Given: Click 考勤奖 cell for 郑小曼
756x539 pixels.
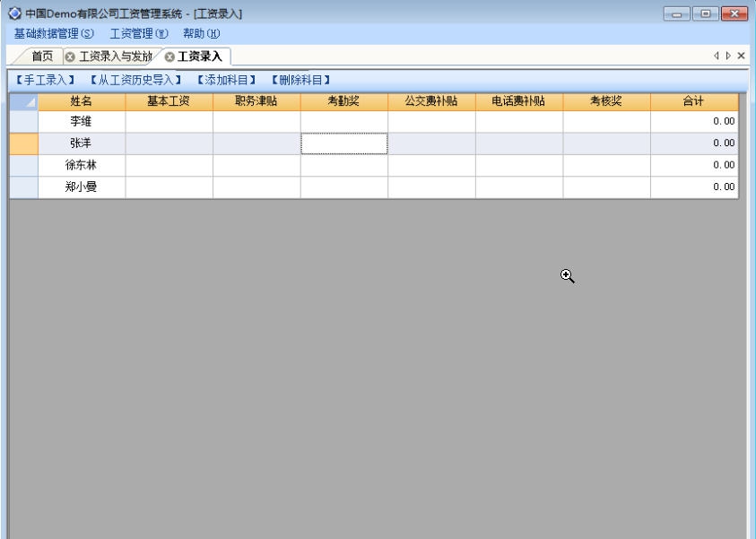Looking at the screenshot, I should [x=344, y=187].
